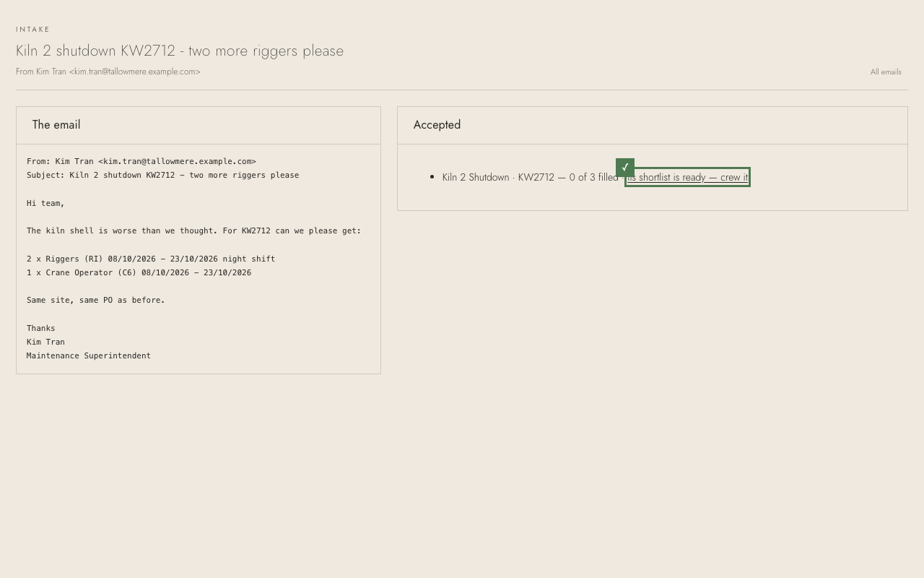Click "Maintenance Superintendent" in the signature
This screenshot has height=578, width=924.
(89, 355)
